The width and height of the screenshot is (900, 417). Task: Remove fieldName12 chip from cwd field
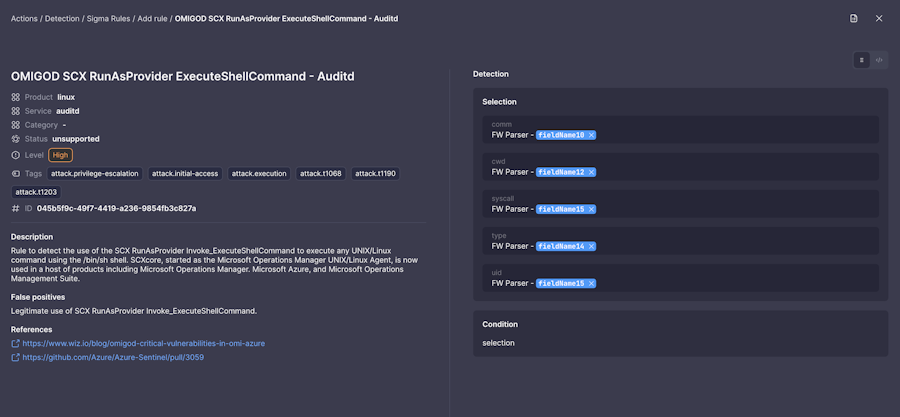point(591,172)
